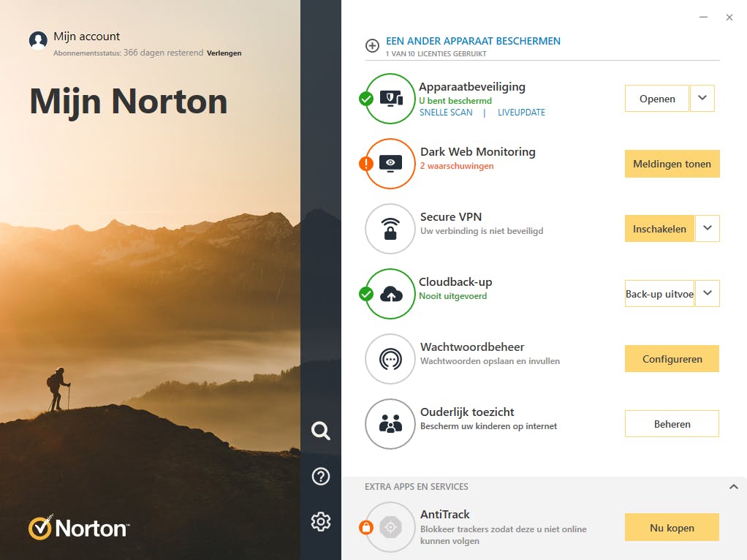747x560 pixels.
Task: Expand the dropdown arrow next to Openen
Action: (x=702, y=98)
